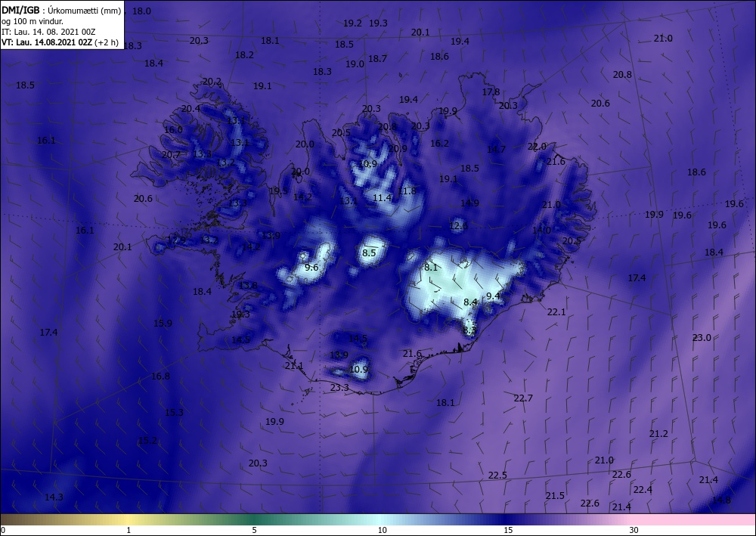Click the map value '20.2'
The width and height of the screenshot is (756, 536).
(x=212, y=82)
